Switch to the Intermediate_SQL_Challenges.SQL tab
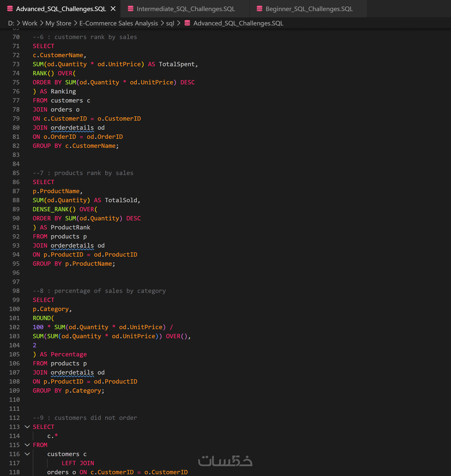The image size is (451, 476). pos(185,9)
